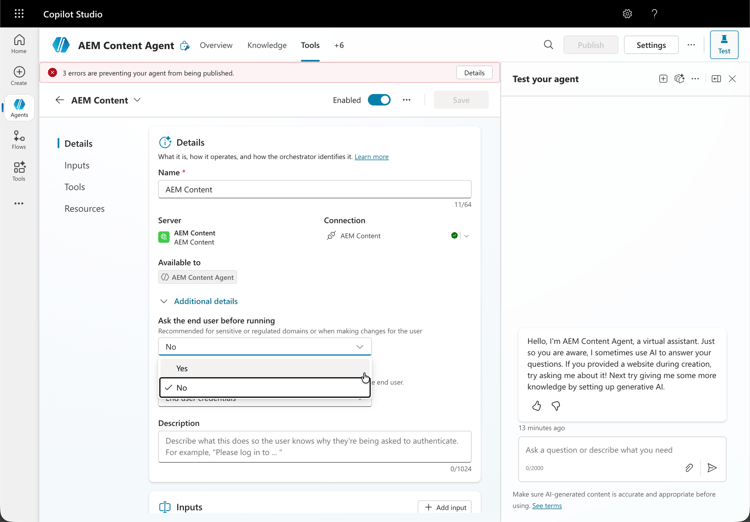Open the Ask the end user dropdown
Image resolution: width=750 pixels, height=522 pixels.
tap(265, 347)
